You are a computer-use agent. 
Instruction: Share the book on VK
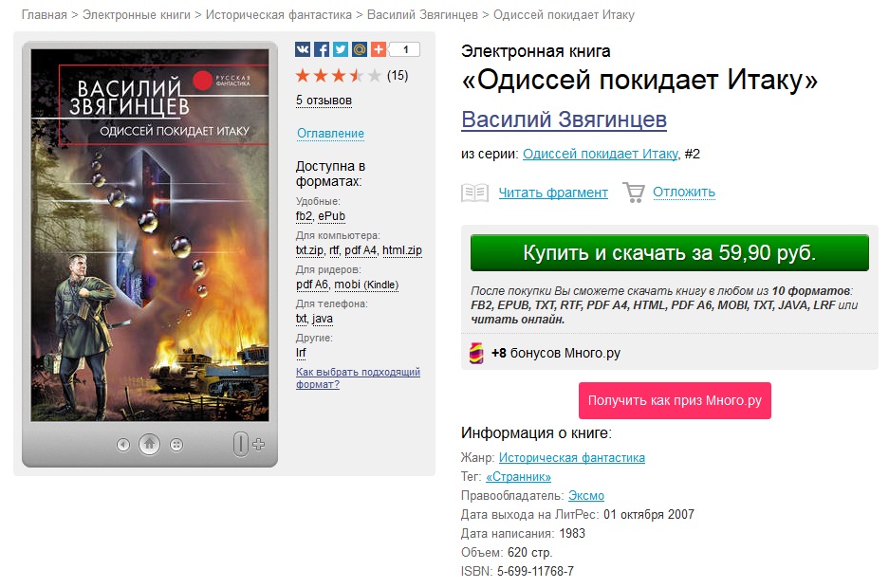click(x=303, y=50)
